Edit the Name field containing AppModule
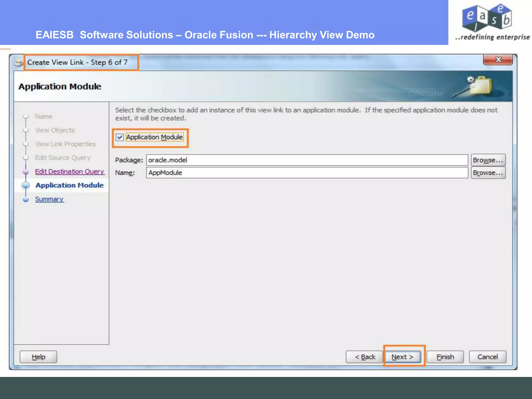Screen dimensions: 532x399 [x=307, y=173]
